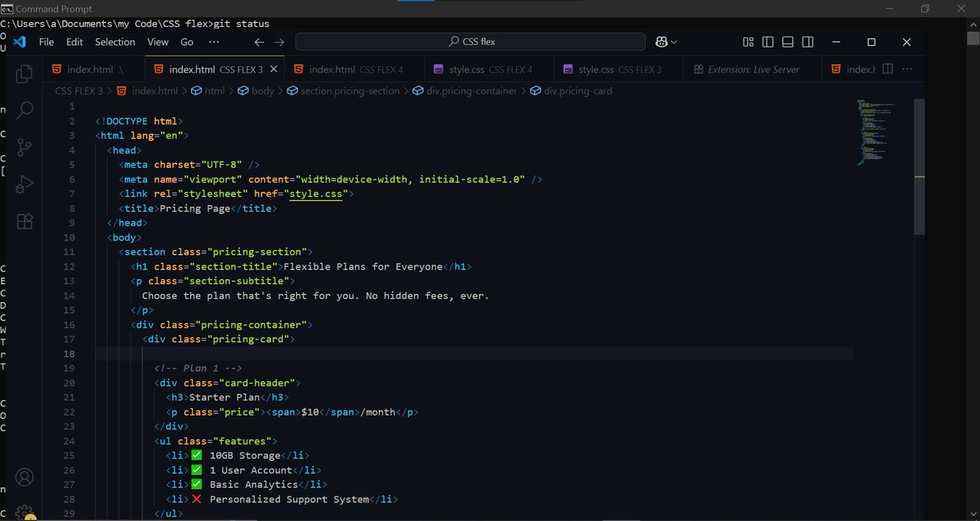Viewport: 980px width, 521px height.
Task: Click "Flexible Plans for Everyone" heading text
Action: (x=363, y=266)
